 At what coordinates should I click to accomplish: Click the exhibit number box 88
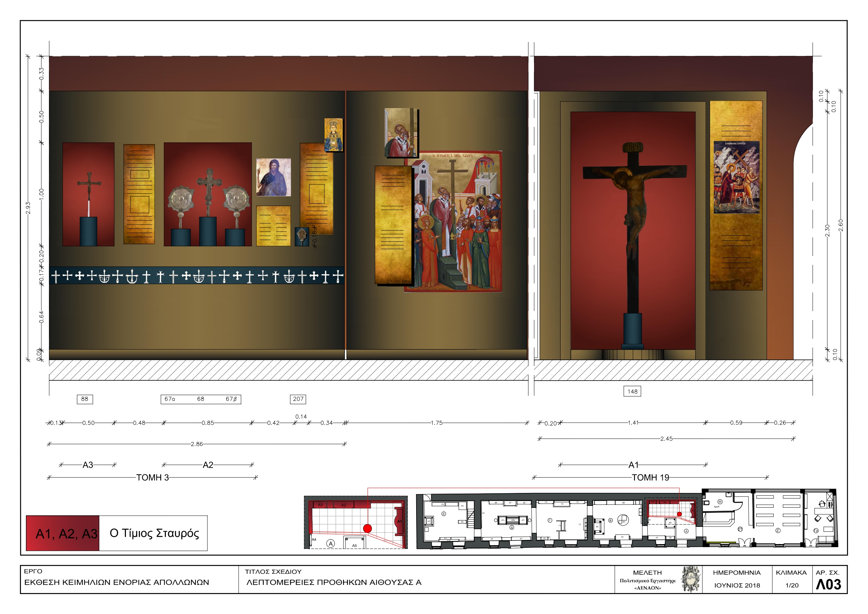85,399
